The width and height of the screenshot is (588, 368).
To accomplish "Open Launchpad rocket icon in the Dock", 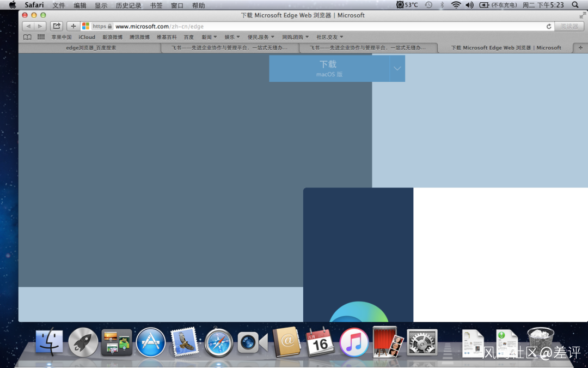I will coord(83,342).
